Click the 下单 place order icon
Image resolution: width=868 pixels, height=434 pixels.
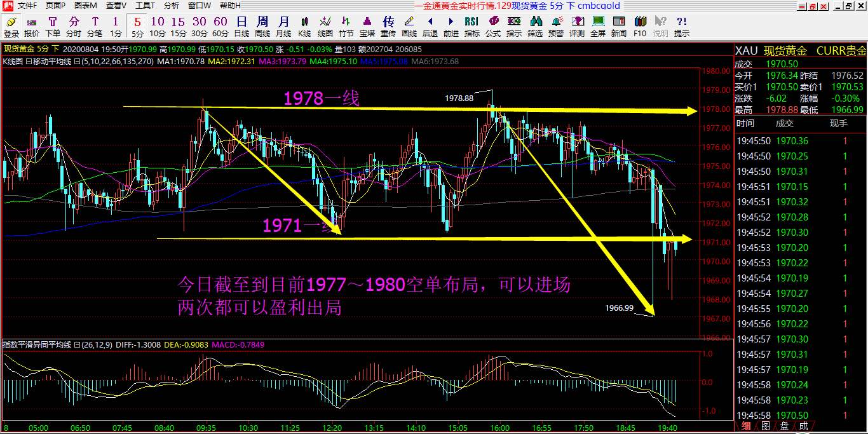(x=53, y=27)
